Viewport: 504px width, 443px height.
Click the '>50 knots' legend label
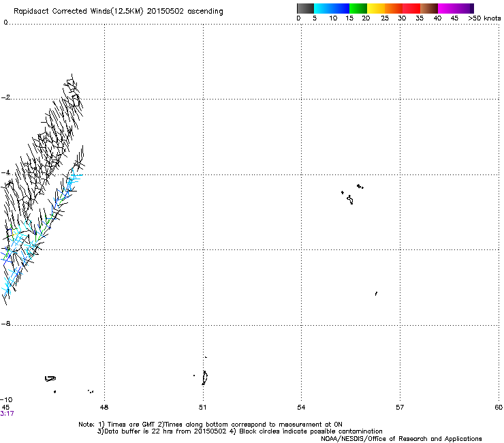tap(484, 18)
